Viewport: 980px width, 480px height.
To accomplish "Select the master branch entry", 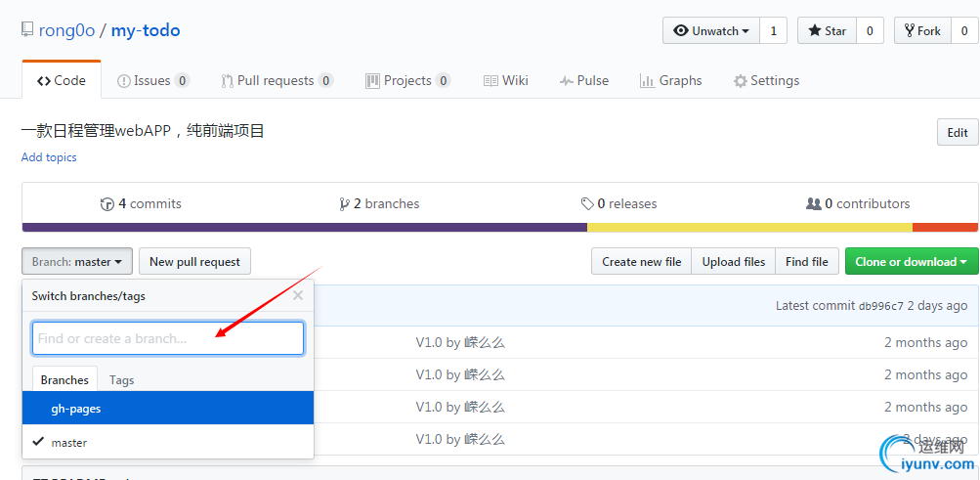I will pos(167,442).
